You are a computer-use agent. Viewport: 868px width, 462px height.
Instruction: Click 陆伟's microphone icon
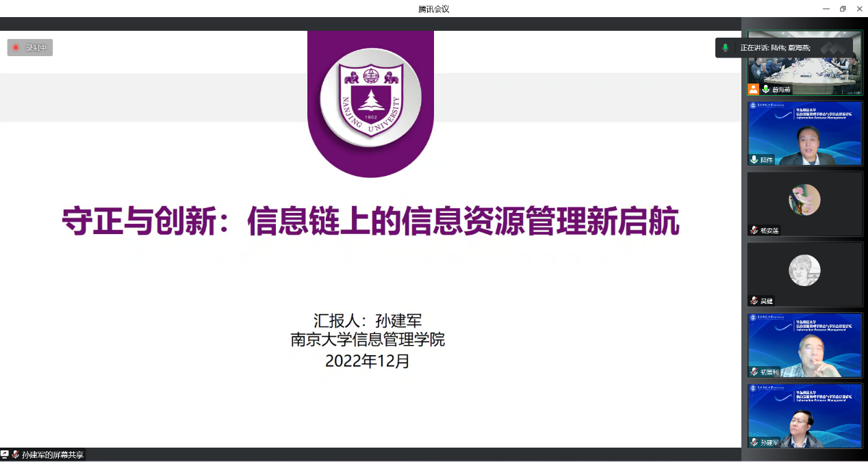(x=754, y=159)
